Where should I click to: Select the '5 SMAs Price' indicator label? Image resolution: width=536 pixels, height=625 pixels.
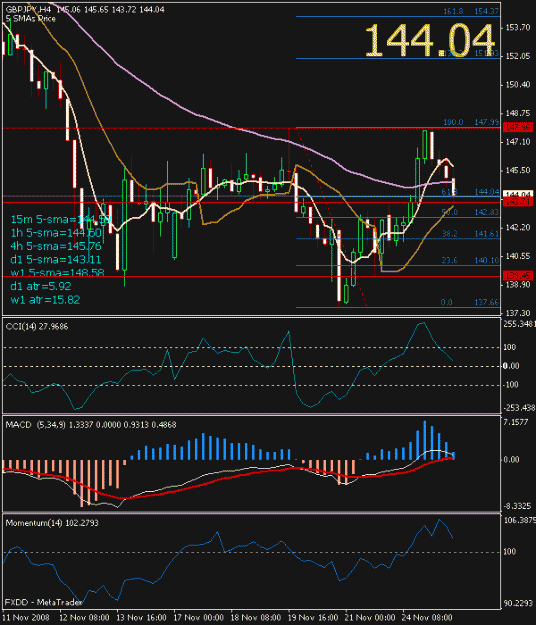[x=31, y=18]
